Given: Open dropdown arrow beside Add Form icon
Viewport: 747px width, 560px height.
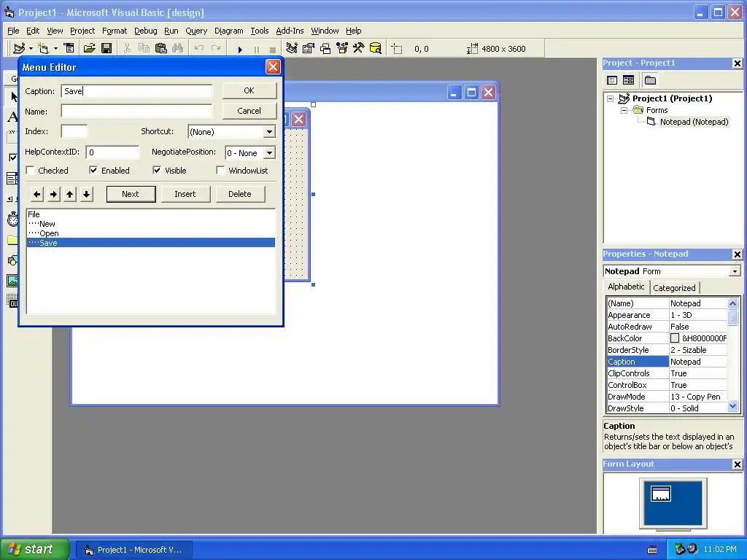Looking at the screenshot, I should (x=55, y=49).
